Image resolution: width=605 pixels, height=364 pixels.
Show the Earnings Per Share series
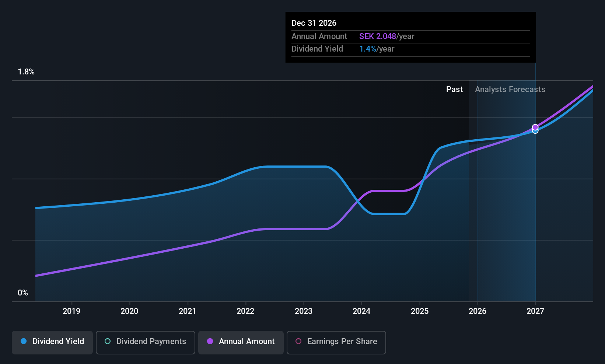click(336, 342)
